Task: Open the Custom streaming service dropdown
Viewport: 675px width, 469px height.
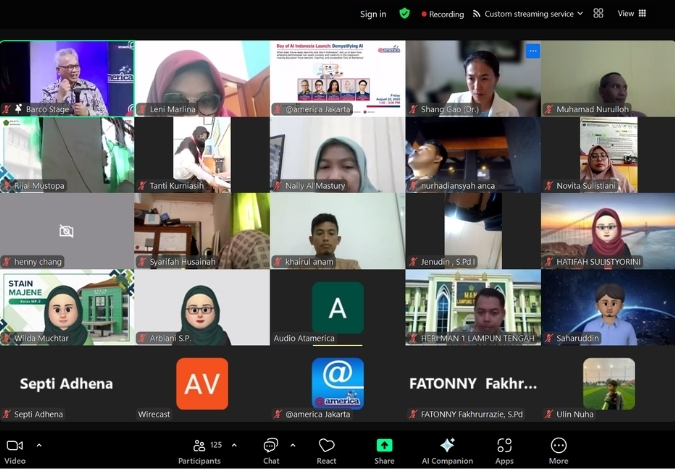Action: pos(533,14)
